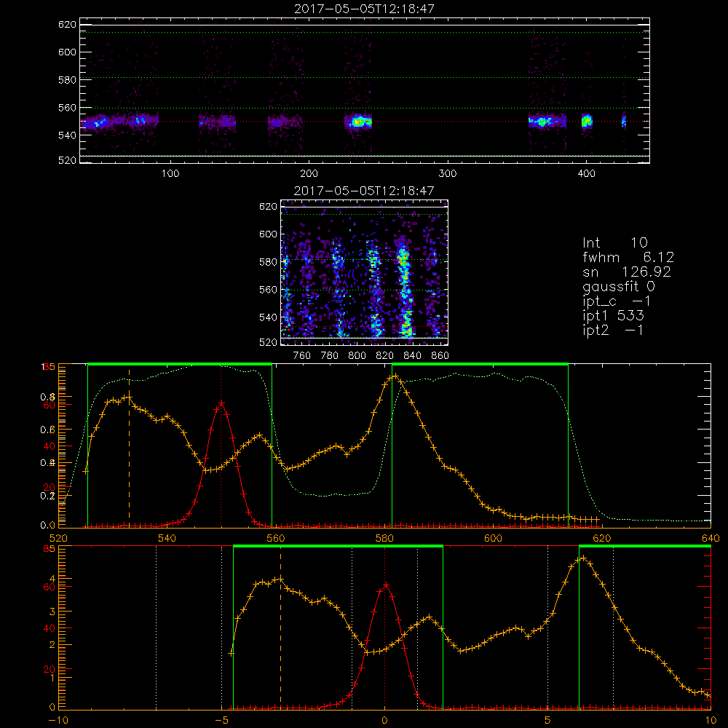Screen dimensions: 728x728
Task: Click the "fwhm 6.12" readout text
Action: tap(628, 257)
